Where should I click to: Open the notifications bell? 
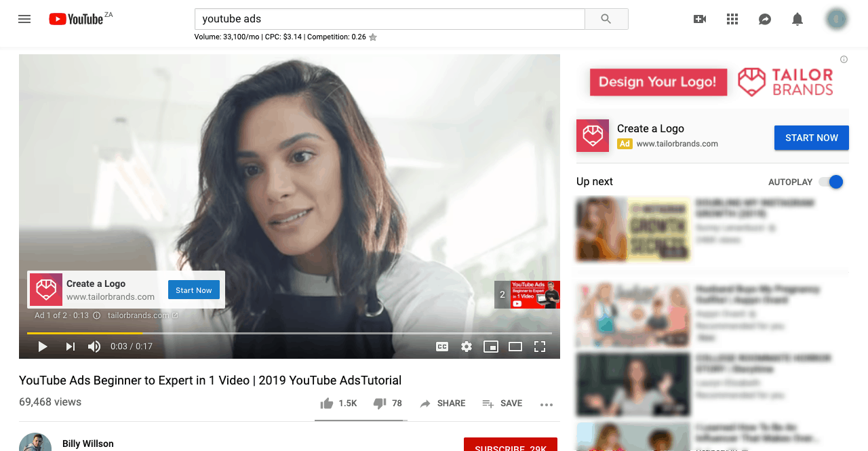pyautogui.click(x=797, y=19)
